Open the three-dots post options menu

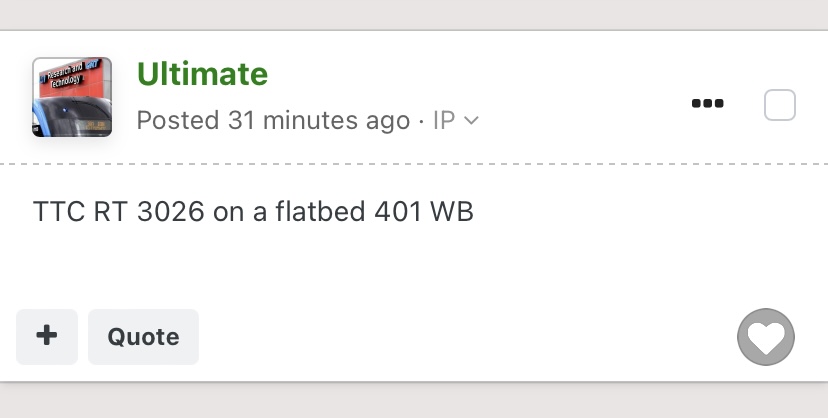707,104
